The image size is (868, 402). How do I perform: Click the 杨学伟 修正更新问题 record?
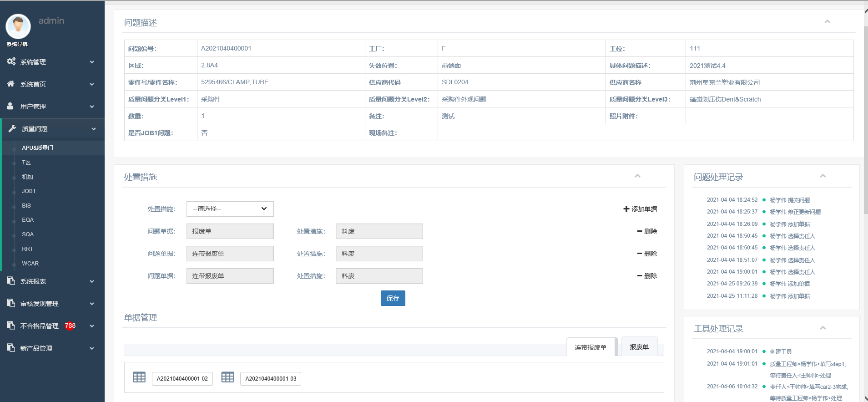795,212
